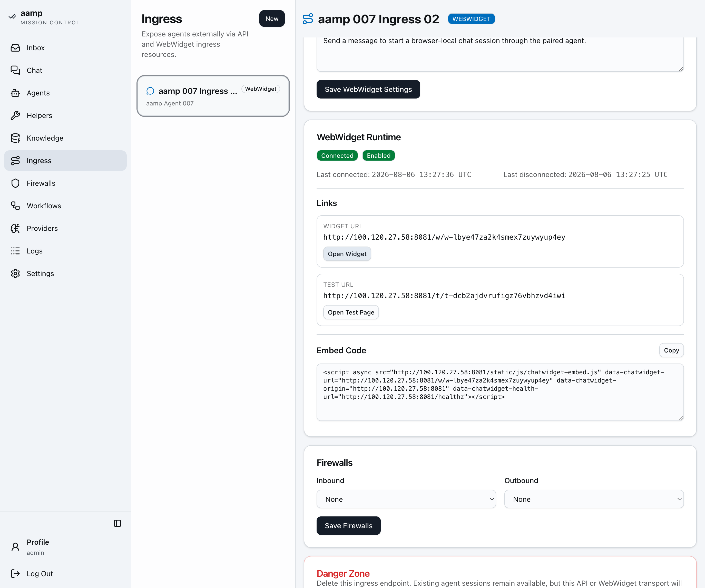This screenshot has height=588, width=705.
Task: Expand the Outbound firewall dropdown
Action: [594, 499]
